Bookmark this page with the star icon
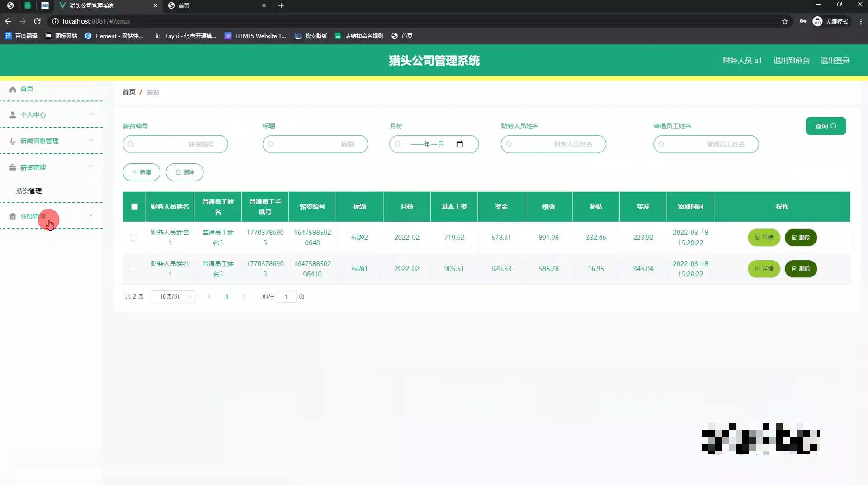 point(785,21)
